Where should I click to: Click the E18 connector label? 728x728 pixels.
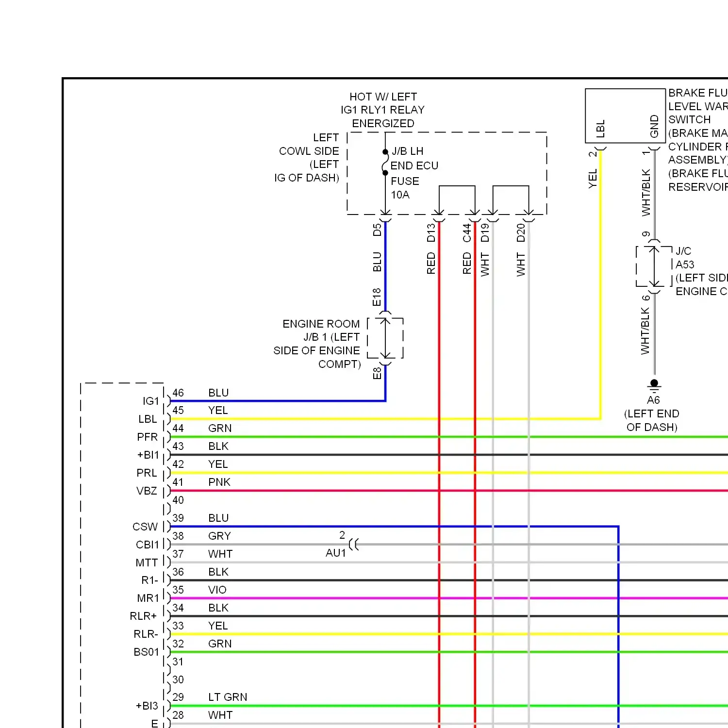pyautogui.click(x=377, y=297)
